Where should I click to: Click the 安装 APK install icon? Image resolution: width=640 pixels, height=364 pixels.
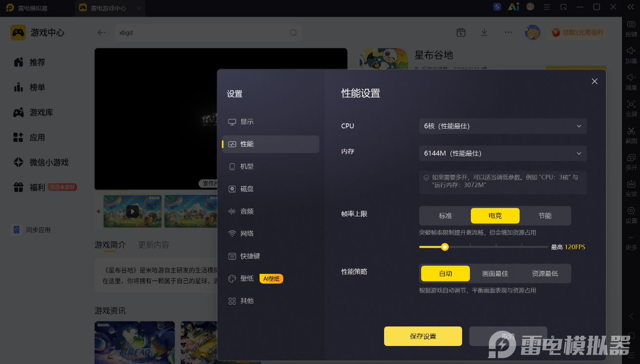tap(631, 184)
